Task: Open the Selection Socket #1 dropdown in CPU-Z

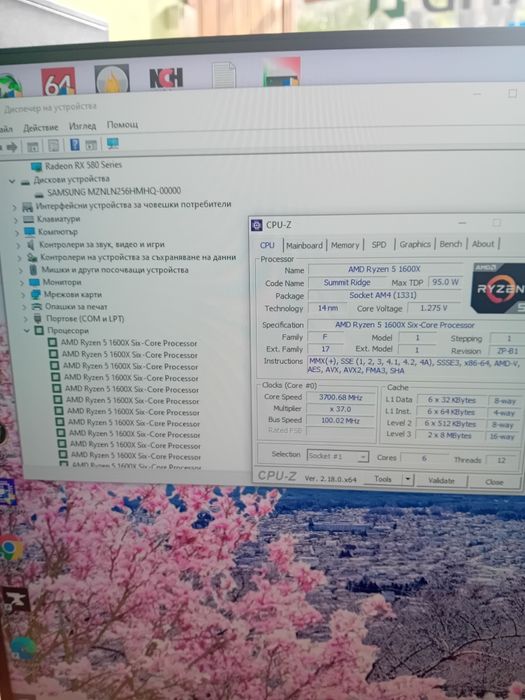Action: 338,456
